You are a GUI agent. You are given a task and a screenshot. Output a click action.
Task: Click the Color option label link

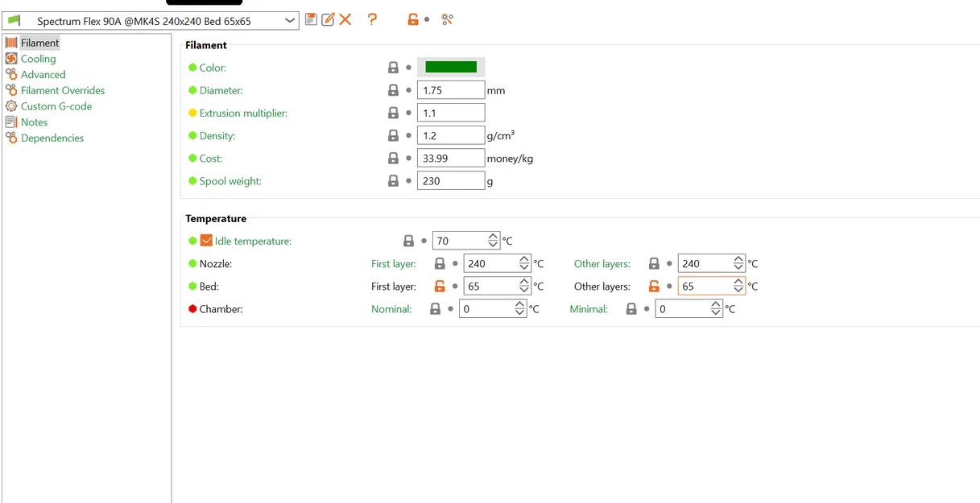click(x=213, y=68)
